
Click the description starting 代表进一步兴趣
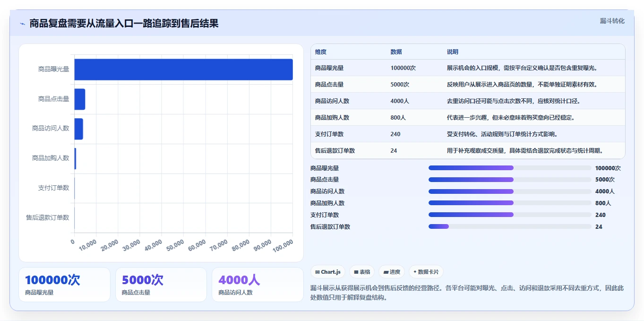[511, 118]
